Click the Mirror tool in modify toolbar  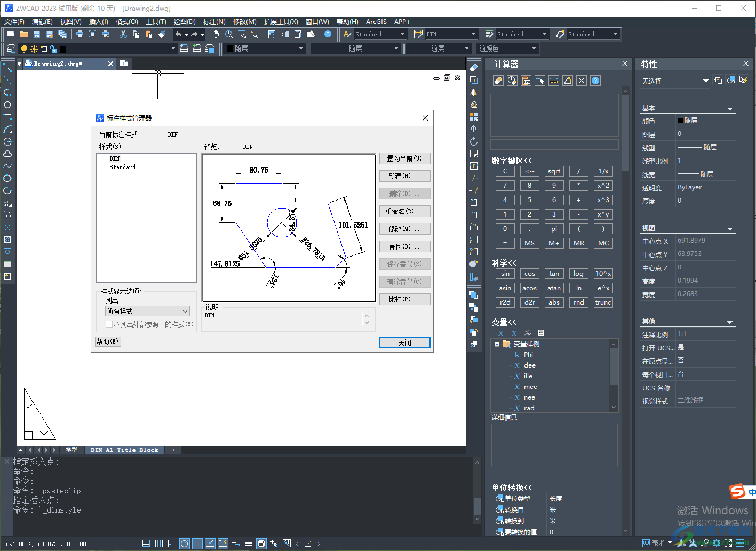[474, 92]
